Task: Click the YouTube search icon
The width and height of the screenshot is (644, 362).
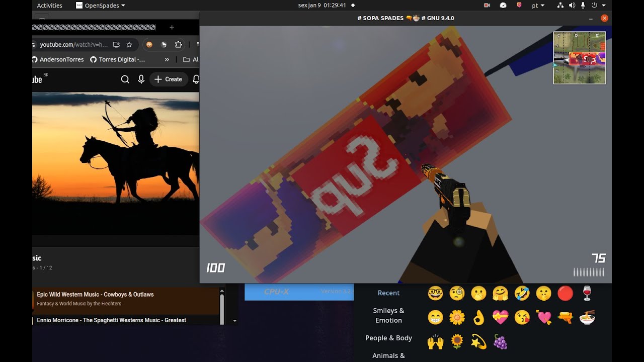Action: point(125,79)
